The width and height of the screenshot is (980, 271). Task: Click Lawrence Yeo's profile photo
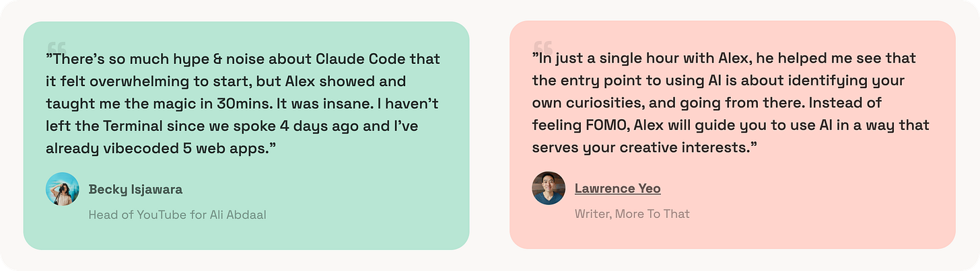(549, 188)
